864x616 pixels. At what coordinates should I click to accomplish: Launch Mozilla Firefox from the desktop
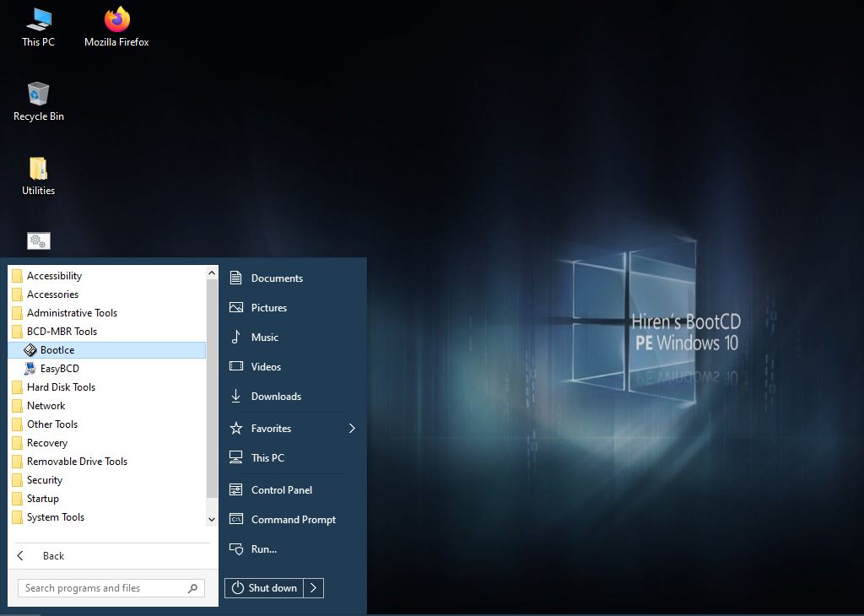coord(116,27)
